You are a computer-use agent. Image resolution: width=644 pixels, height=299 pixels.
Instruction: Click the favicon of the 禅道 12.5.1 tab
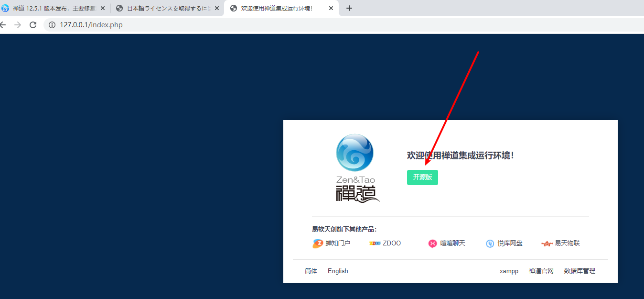click(x=5, y=8)
